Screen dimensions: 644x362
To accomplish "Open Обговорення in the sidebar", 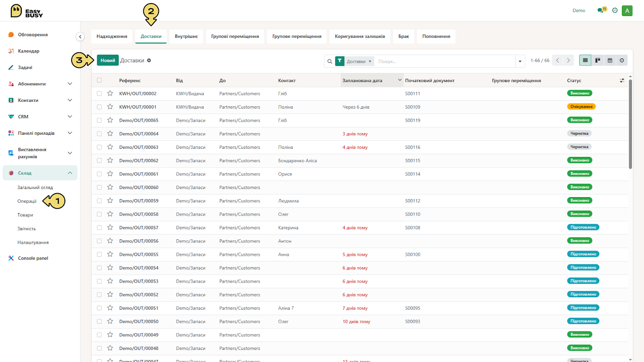I will (33, 35).
